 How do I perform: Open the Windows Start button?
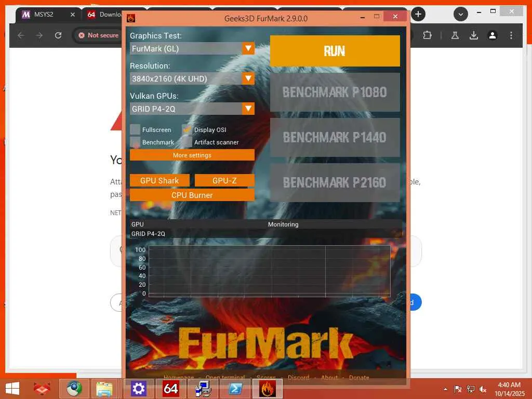[12, 389]
